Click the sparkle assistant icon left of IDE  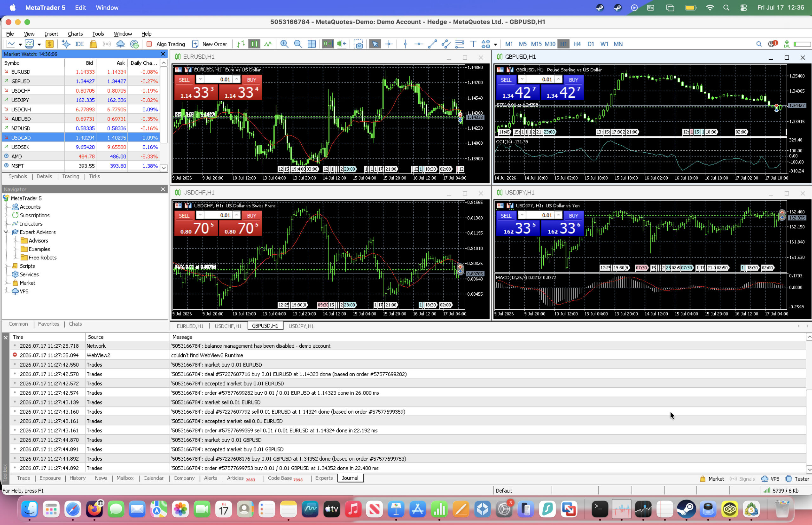(66, 44)
